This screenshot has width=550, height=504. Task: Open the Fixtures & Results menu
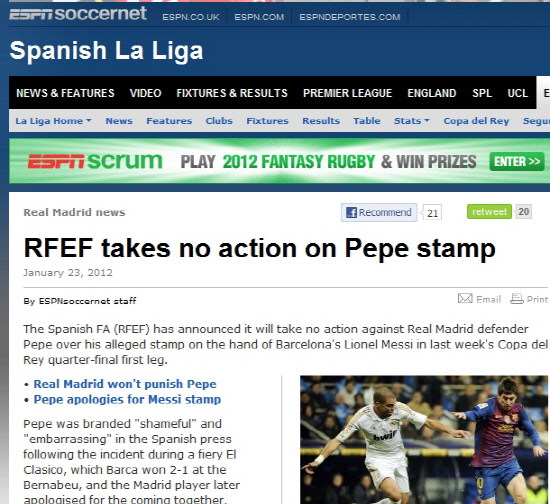pos(232,93)
